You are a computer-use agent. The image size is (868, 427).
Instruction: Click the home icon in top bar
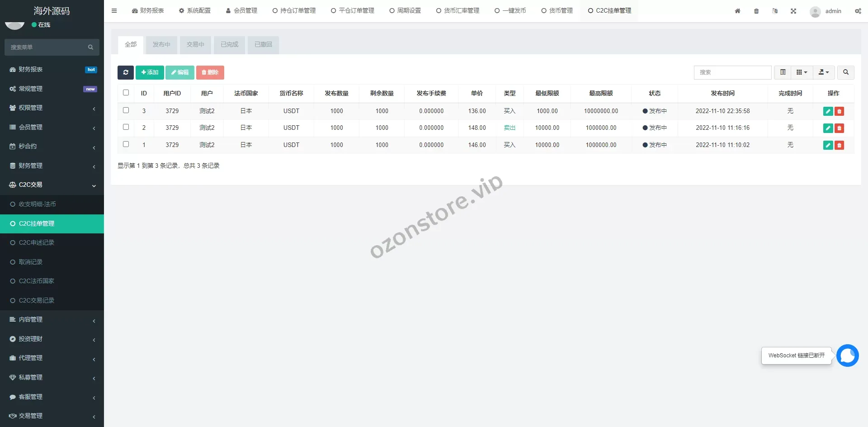(737, 11)
